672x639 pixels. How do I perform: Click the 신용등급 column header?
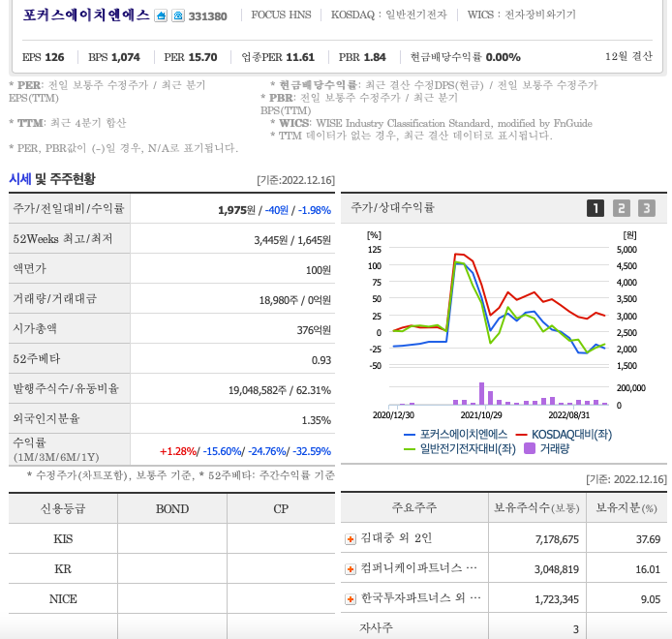[63, 508]
